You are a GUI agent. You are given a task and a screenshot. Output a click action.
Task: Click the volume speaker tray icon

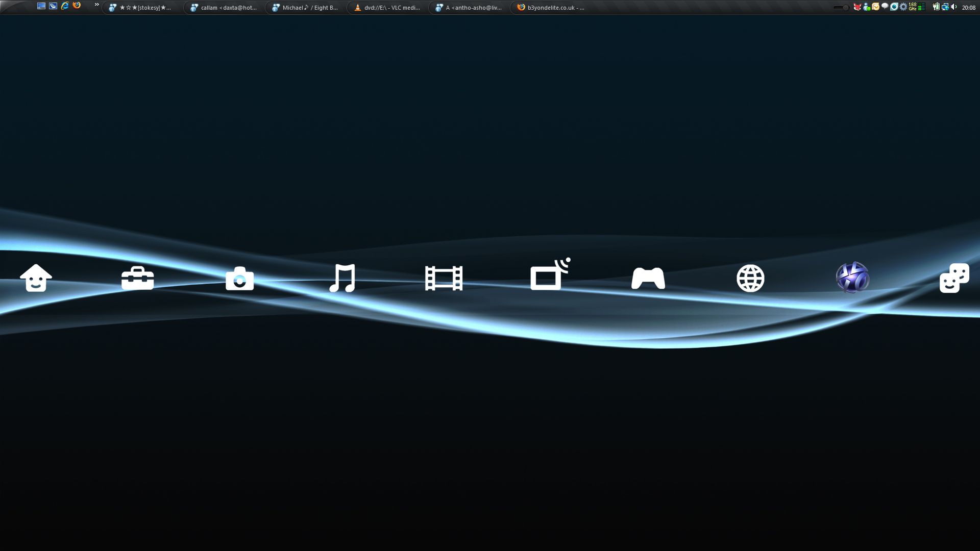(954, 7)
